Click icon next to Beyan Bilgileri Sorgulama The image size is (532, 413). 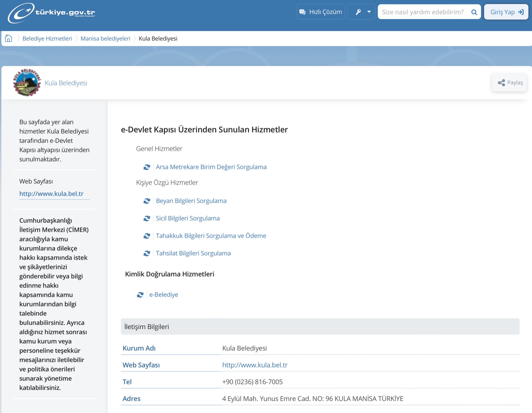pyautogui.click(x=147, y=201)
